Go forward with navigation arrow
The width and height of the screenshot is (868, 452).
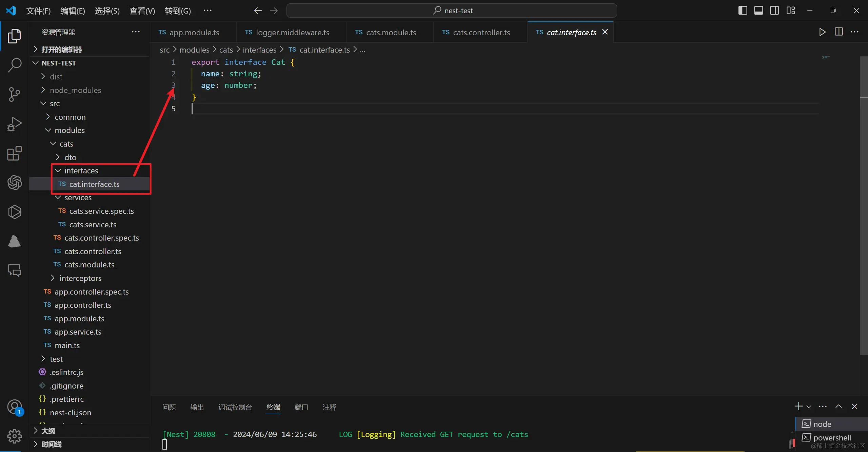pos(274,11)
